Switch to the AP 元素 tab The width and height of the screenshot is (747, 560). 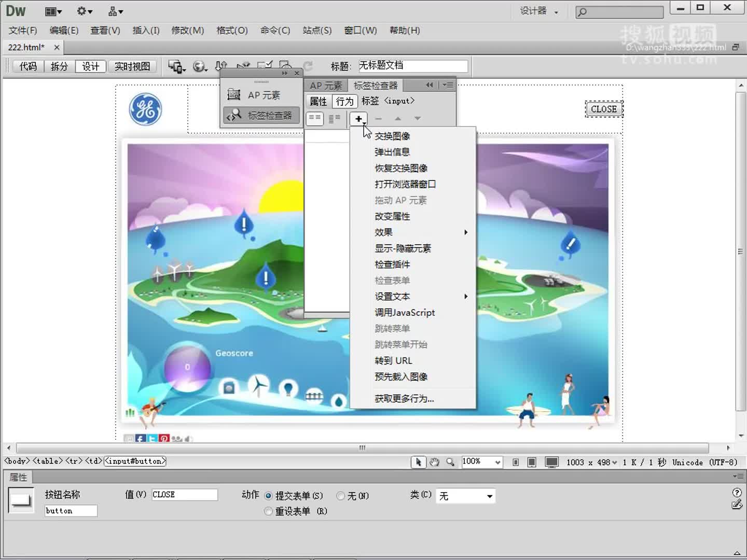pyautogui.click(x=326, y=86)
